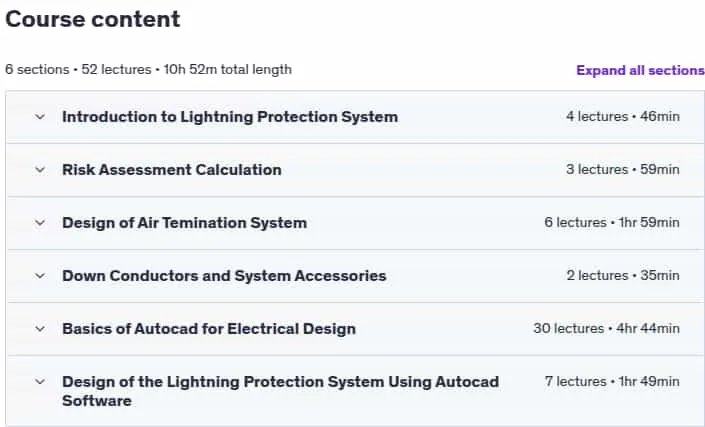Expand chevron for Design Using Autocad Software section
Image resolution: width=705 pixels, height=427 pixels.
click(40, 382)
